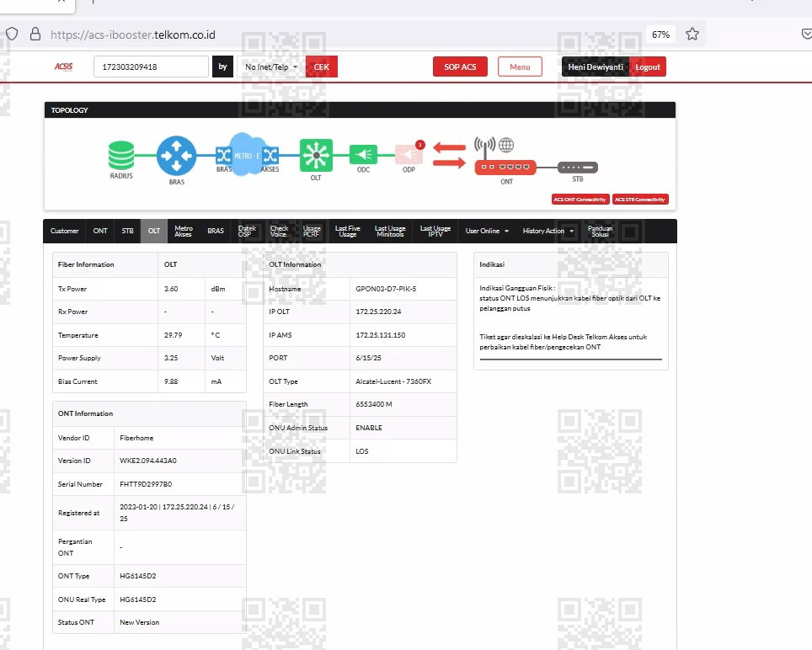Open the Menu button
The height and width of the screenshot is (650, 812).
[x=520, y=67]
